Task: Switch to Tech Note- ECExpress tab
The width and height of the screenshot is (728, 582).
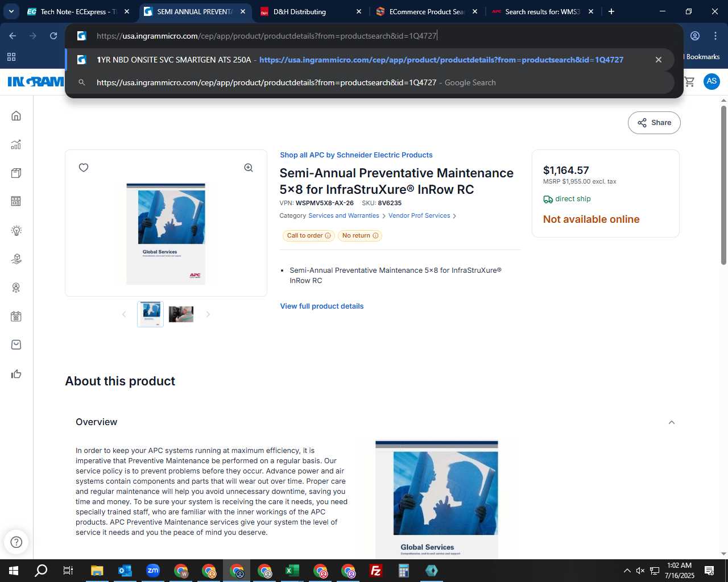Action: tap(78, 11)
